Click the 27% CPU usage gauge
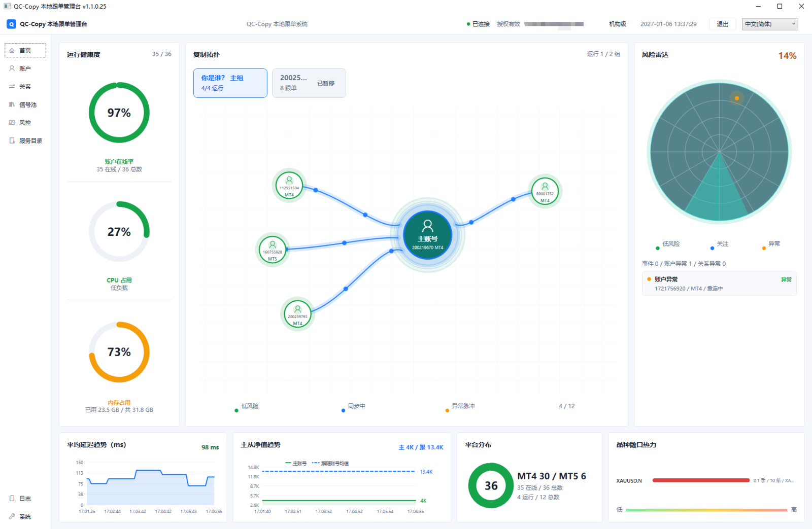The width and height of the screenshot is (812, 529). [119, 232]
